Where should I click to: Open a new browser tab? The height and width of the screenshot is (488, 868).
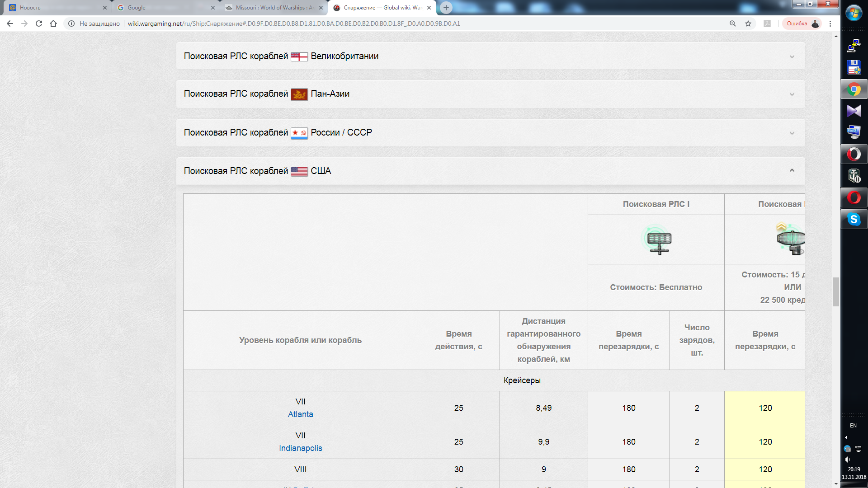pos(446,8)
